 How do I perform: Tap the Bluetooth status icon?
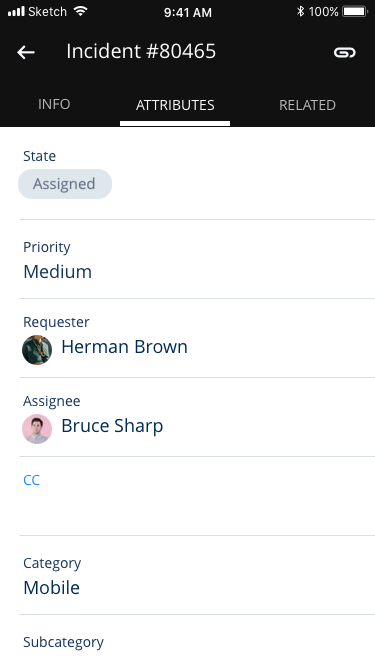(300, 11)
